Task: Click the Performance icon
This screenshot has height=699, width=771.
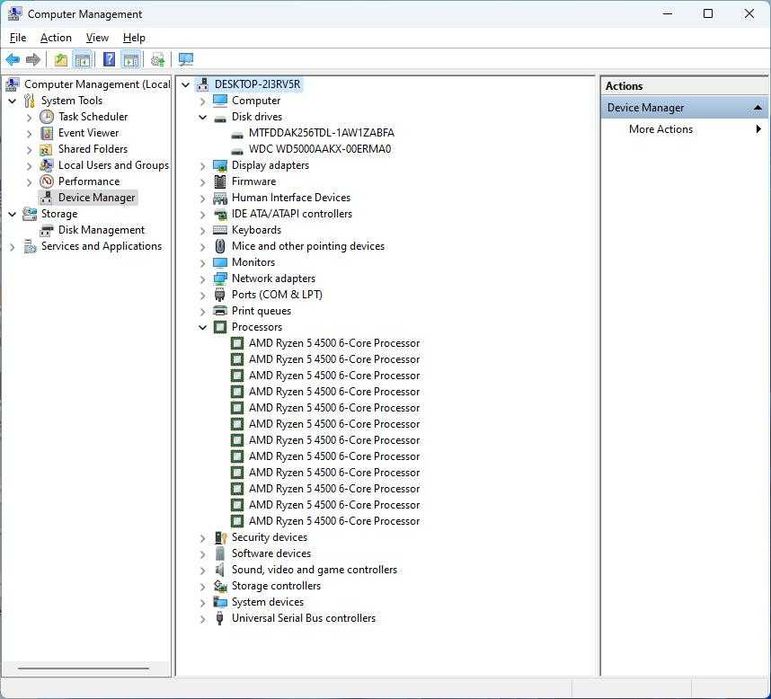Action: (x=47, y=181)
